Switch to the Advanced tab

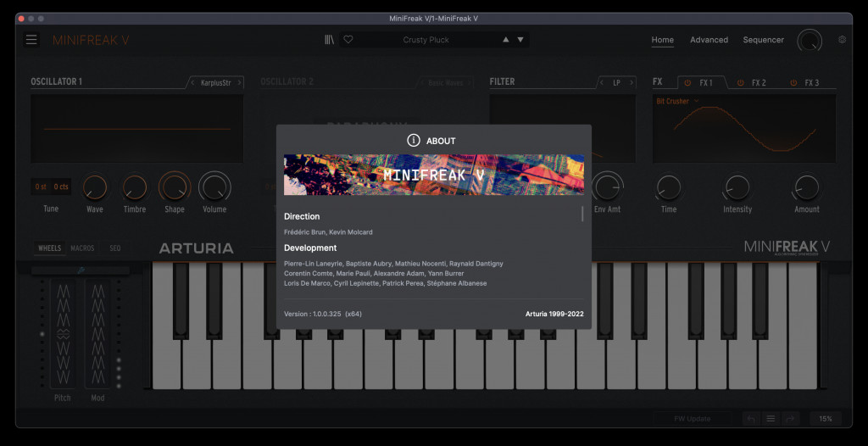[709, 40]
